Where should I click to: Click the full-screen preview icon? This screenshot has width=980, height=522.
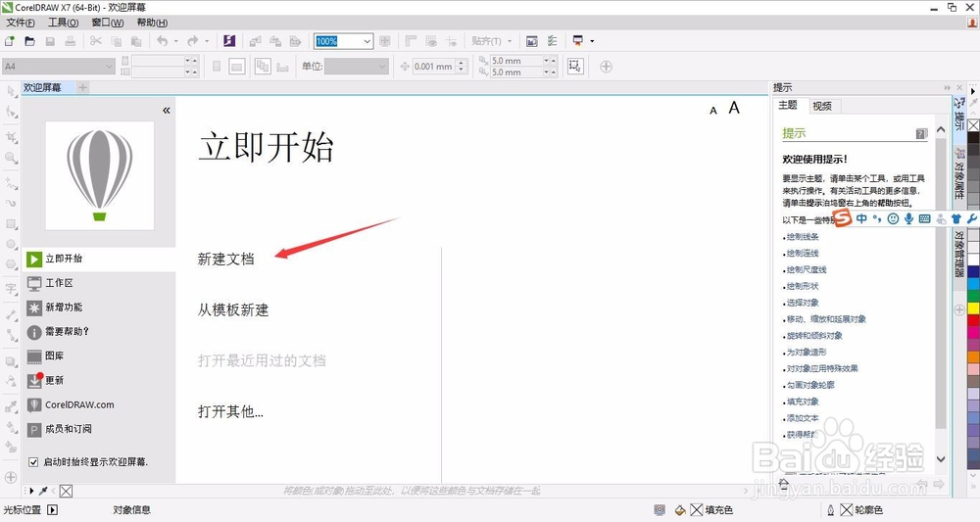click(x=385, y=41)
